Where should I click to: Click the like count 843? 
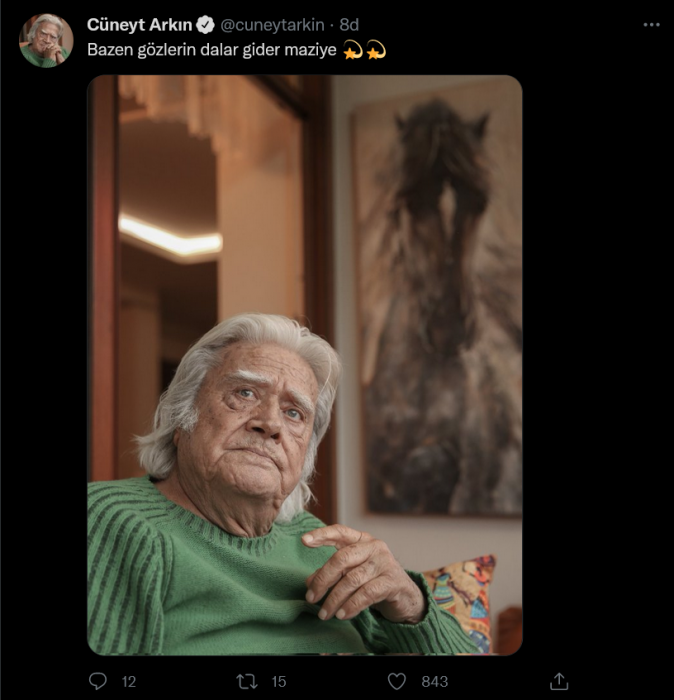[x=434, y=681]
